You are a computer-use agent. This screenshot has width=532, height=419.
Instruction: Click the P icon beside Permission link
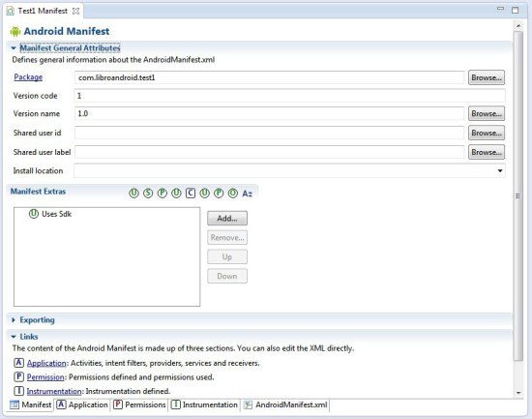pyautogui.click(x=19, y=376)
